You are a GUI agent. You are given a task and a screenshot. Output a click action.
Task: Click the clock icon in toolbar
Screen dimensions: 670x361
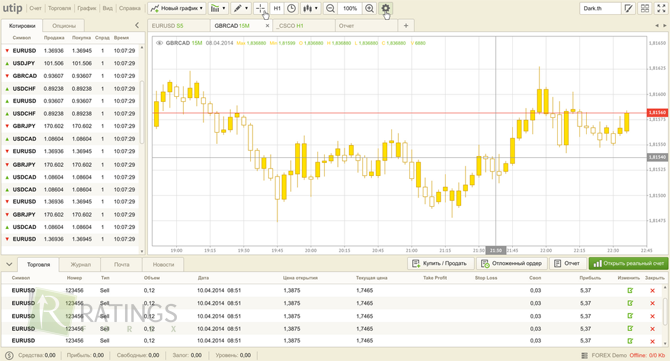[x=291, y=8]
